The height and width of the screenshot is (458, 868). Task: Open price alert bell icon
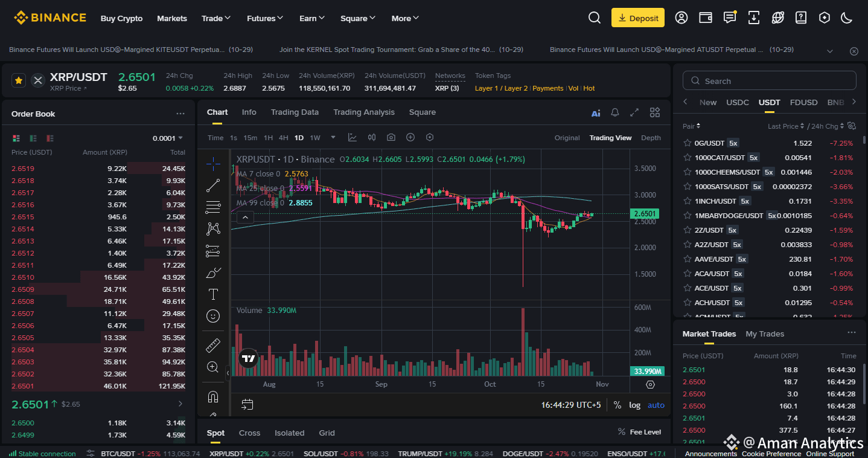(615, 112)
